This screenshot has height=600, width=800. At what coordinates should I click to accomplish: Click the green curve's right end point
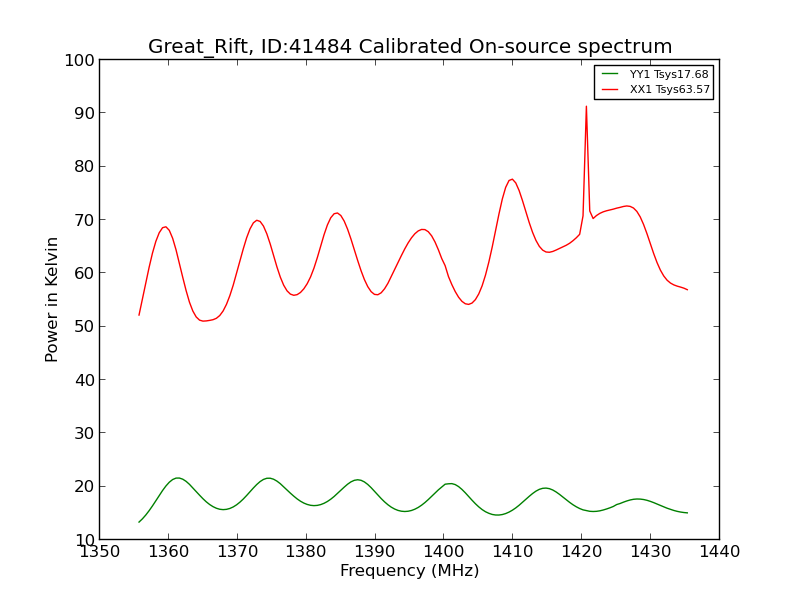(x=688, y=513)
